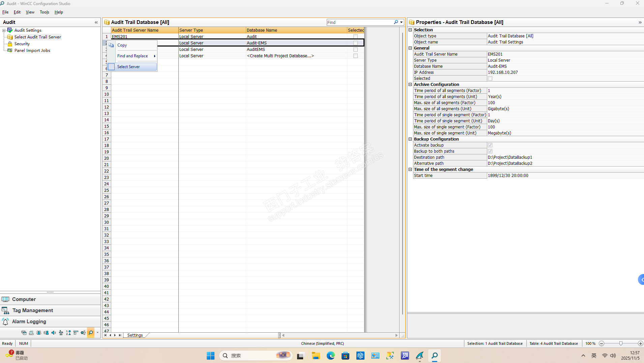This screenshot has width=644, height=363.
Task: Toggle the Select Server checkbox in context menu
Action: pos(111,67)
